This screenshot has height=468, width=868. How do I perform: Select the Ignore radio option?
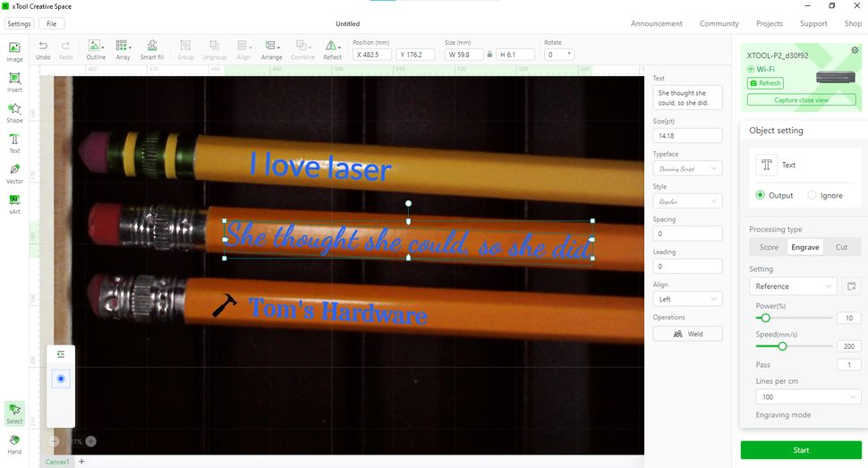(x=812, y=195)
